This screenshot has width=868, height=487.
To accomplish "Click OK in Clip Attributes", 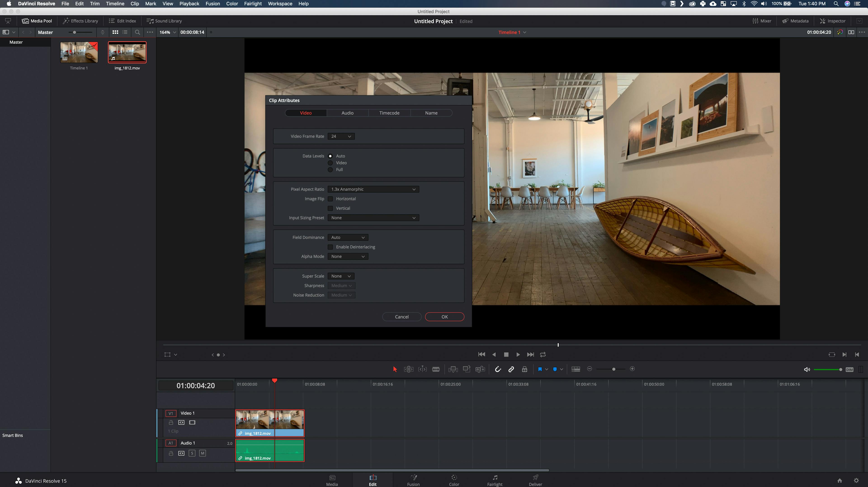I will coord(444,317).
